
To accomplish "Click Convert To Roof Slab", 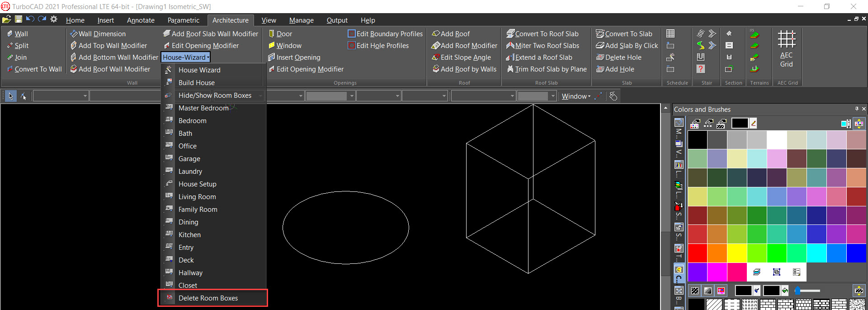I will (x=542, y=33).
